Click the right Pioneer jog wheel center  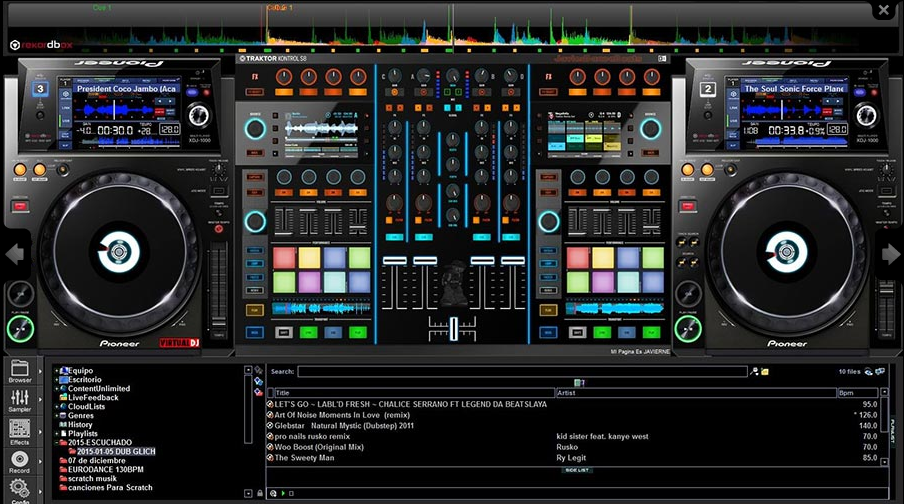coord(786,252)
